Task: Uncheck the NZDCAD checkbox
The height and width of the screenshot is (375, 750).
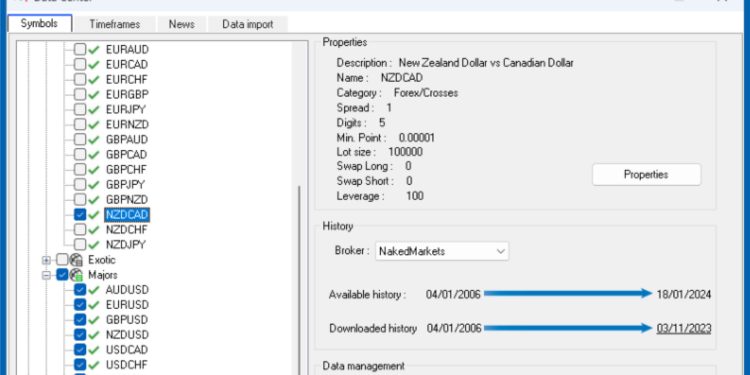Action: (80, 215)
